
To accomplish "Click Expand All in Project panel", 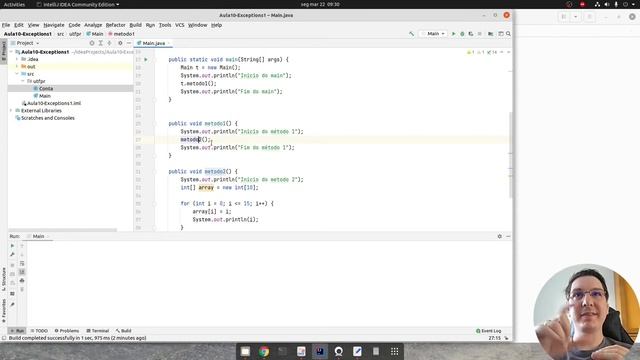I will tap(100, 43).
